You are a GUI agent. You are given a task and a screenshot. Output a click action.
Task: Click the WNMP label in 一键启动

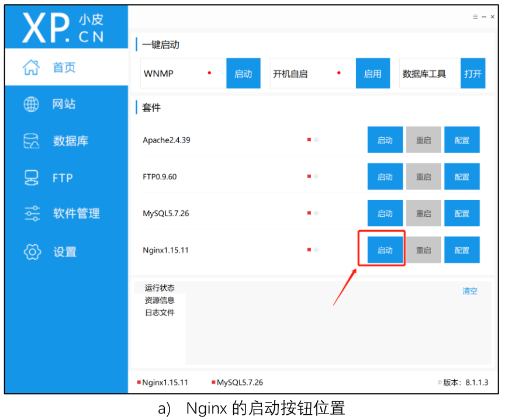[x=158, y=74]
